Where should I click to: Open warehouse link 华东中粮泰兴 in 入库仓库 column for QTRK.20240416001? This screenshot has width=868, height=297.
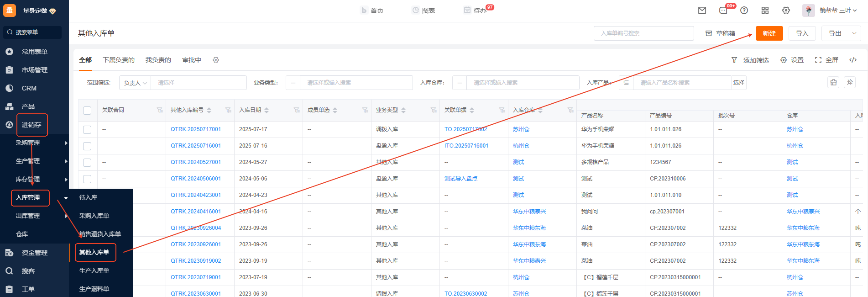(x=529, y=212)
